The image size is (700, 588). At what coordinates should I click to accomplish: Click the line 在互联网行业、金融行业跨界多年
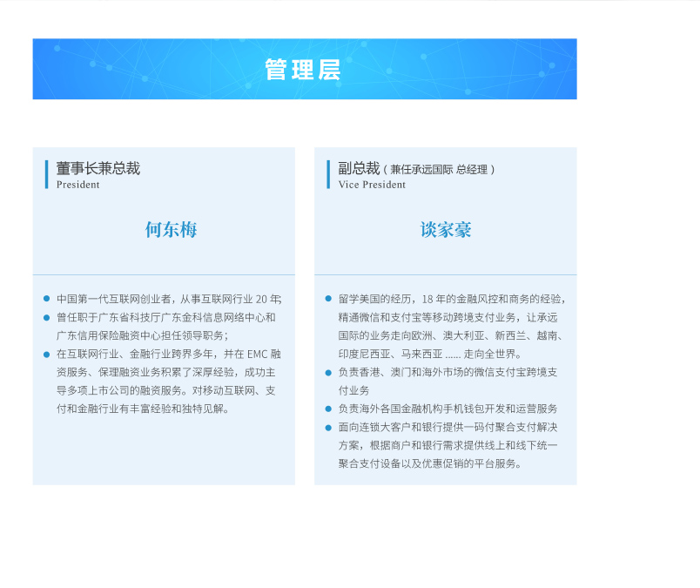[x=168, y=354]
